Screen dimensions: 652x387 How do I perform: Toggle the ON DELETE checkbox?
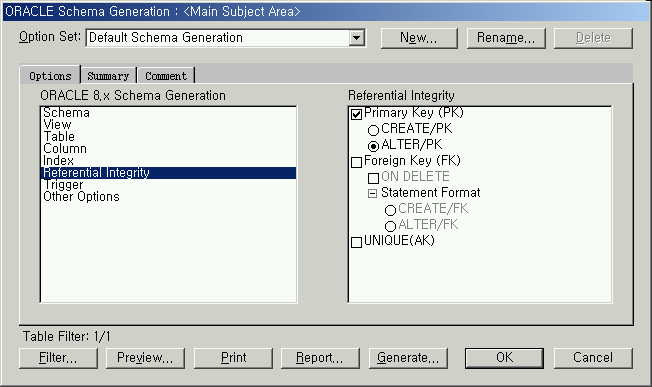point(373,178)
